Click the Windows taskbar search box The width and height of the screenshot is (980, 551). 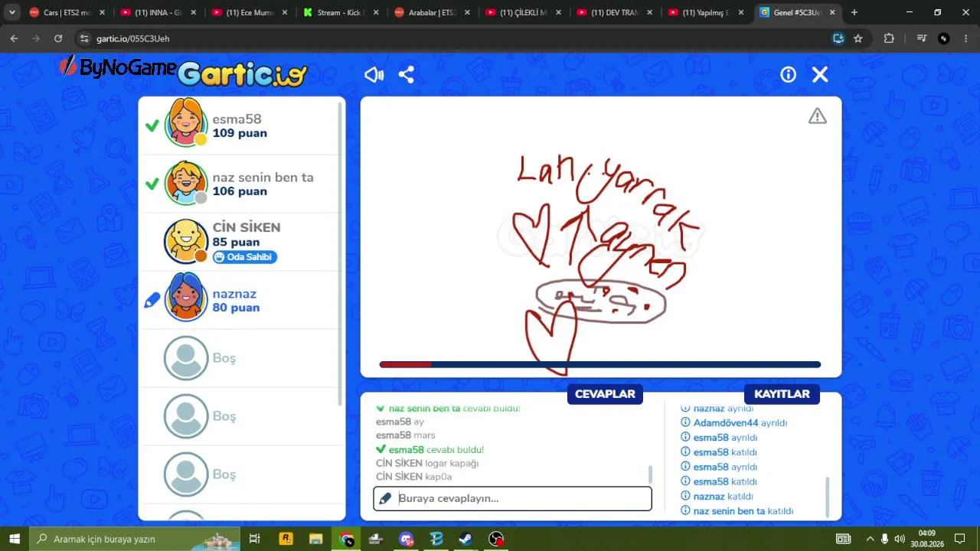click(135, 539)
